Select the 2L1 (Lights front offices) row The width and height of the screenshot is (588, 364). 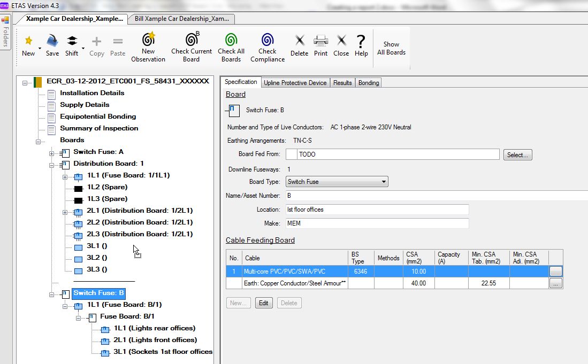tap(155, 339)
